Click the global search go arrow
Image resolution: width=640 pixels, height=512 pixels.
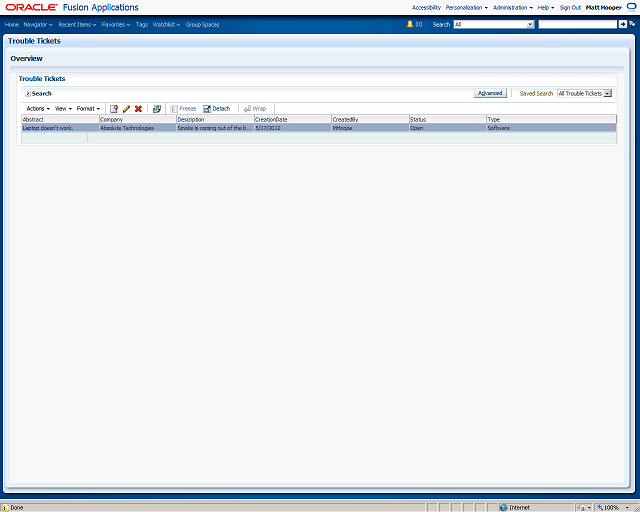click(622, 24)
